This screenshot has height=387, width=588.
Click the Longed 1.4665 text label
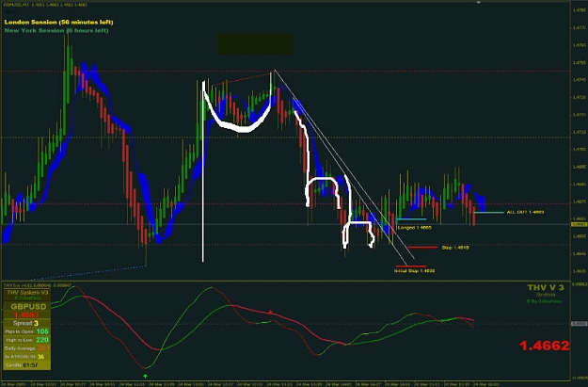click(415, 228)
